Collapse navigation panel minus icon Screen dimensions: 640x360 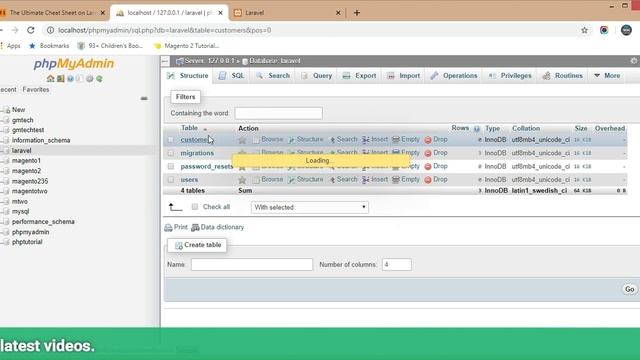(x=144, y=98)
